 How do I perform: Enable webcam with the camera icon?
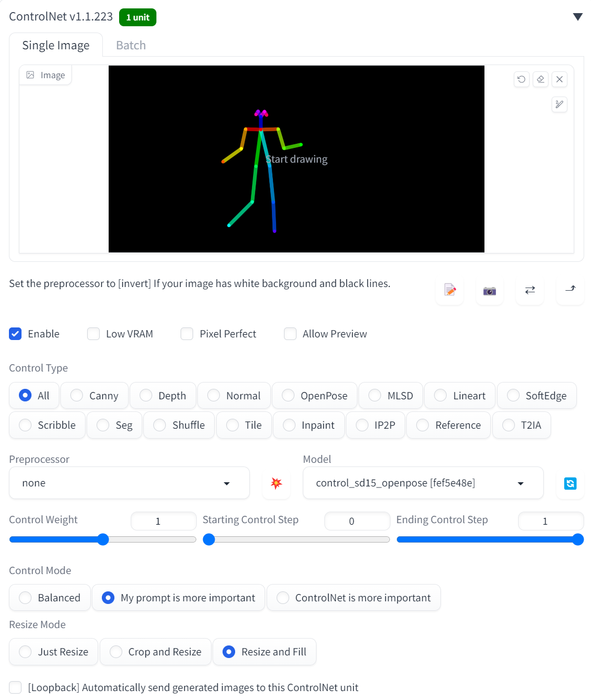pos(490,290)
